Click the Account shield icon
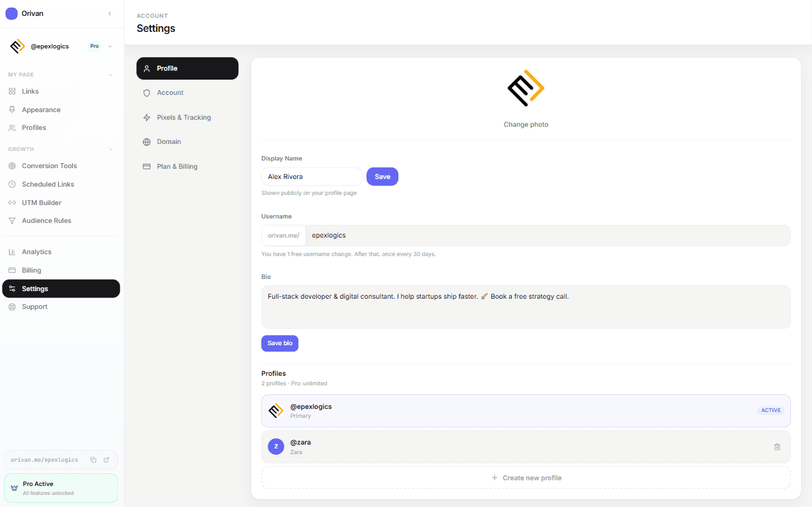 click(147, 93)
